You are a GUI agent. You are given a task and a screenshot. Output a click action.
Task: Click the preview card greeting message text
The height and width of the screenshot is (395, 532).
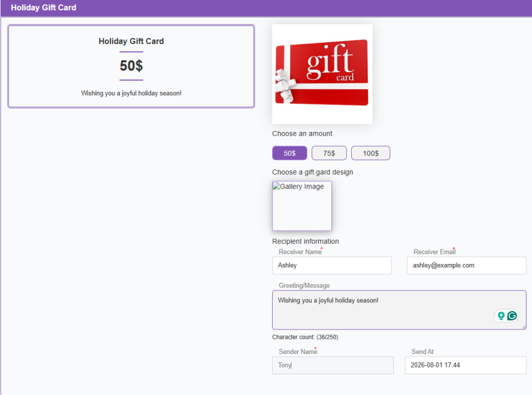(131, 93)
